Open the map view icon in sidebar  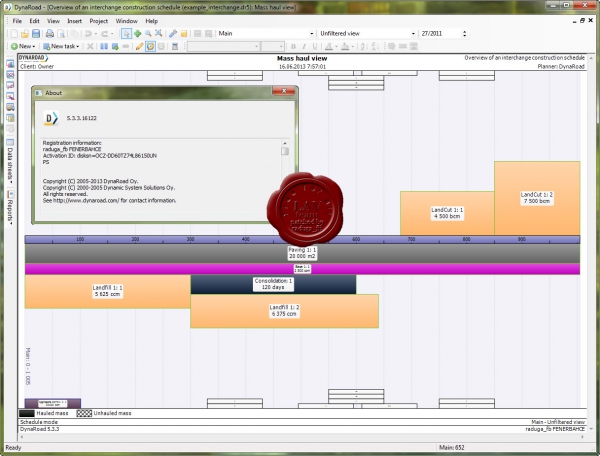tap(10, 118)
